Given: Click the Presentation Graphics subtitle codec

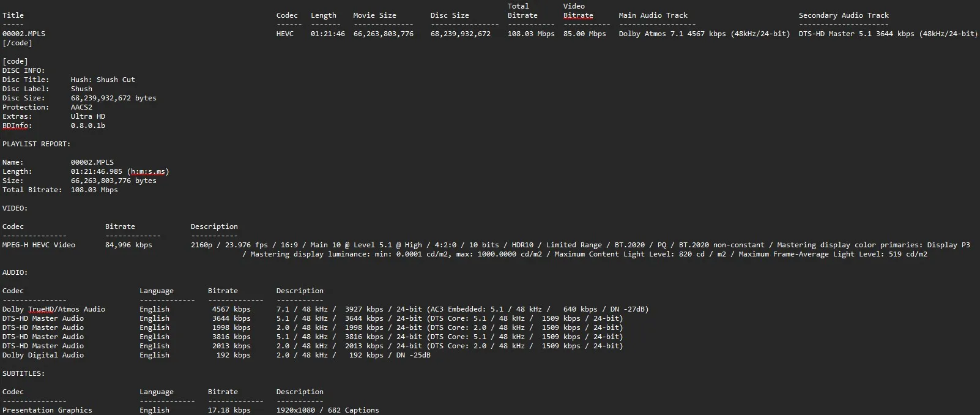Looking at the screenshot, I should click(x=47, y=410).
